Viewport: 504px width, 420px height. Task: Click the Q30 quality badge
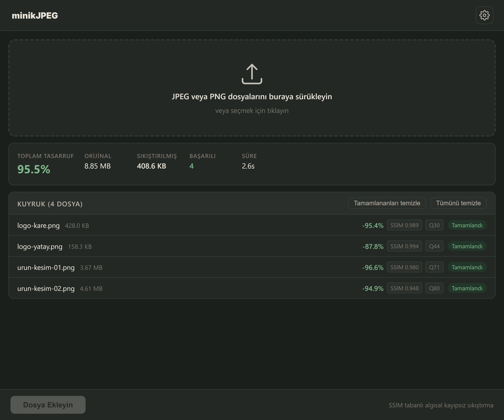point(434,225)
